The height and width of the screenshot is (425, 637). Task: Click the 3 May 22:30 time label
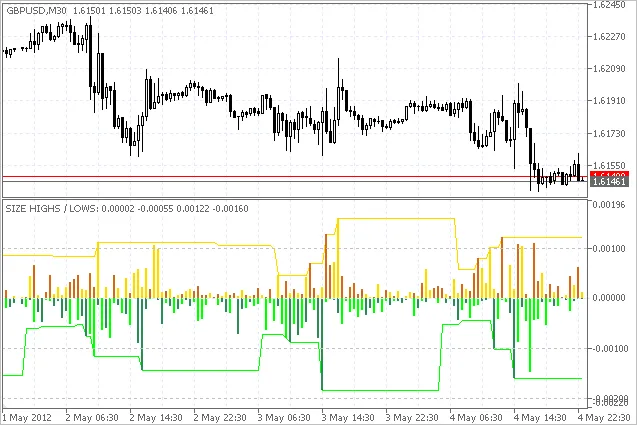417,416
